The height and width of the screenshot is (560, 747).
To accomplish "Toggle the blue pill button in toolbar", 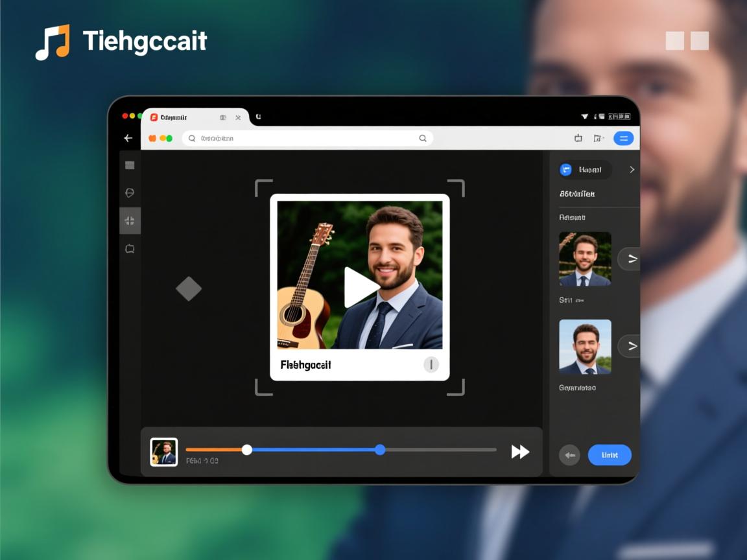I will tap(623, 138).
